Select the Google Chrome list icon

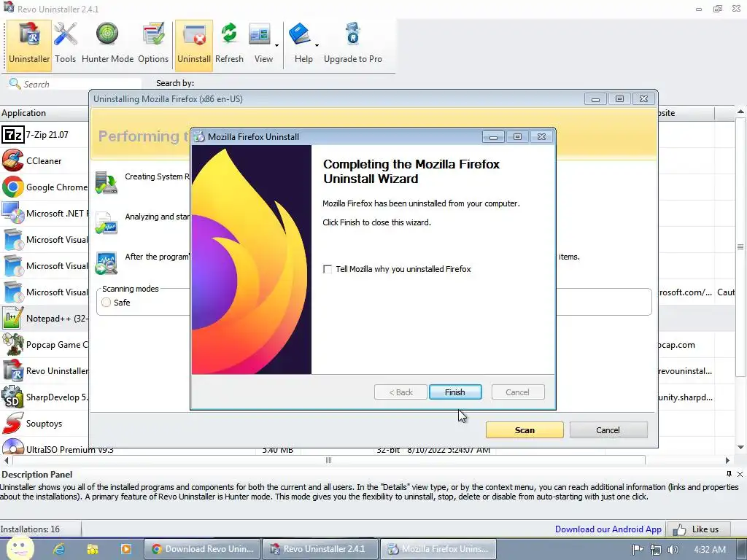point(12,187)
